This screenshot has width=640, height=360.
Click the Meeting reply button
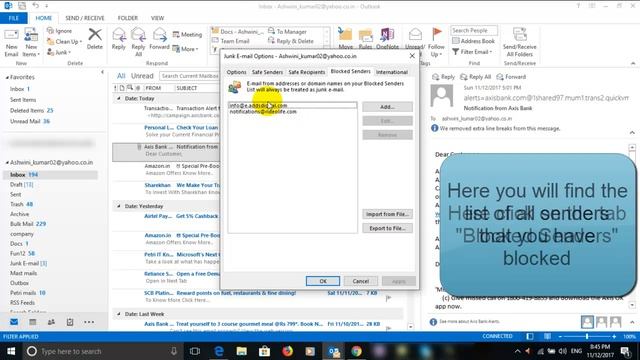(187, 35)
